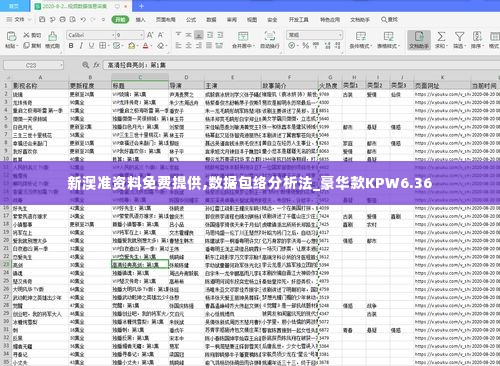Screen dimensions: 500x366
Task: Click the Merge and Center icon
Action: pyautogui.click(x=243, y=36)
